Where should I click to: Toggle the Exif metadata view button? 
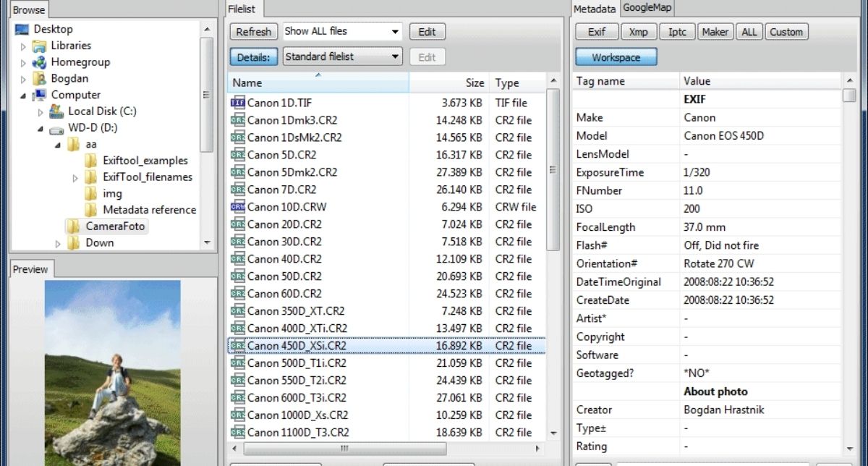597,32
